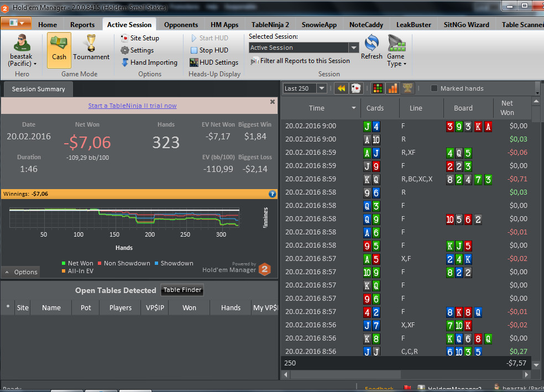Select the hand row with net won -$0,71
The width and height of the screenshot is (544, 392).
coord(406,179)
